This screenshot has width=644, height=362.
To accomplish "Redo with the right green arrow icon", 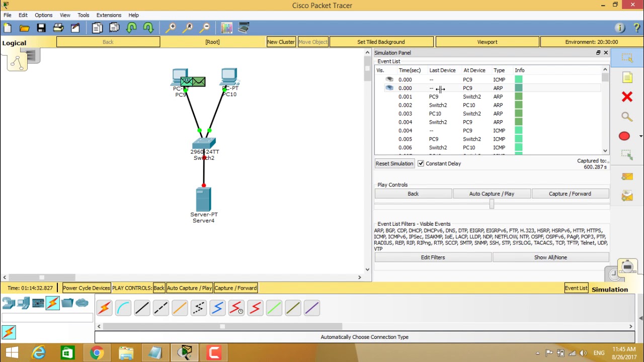I will pyautogui.click(x=148, y=28).
